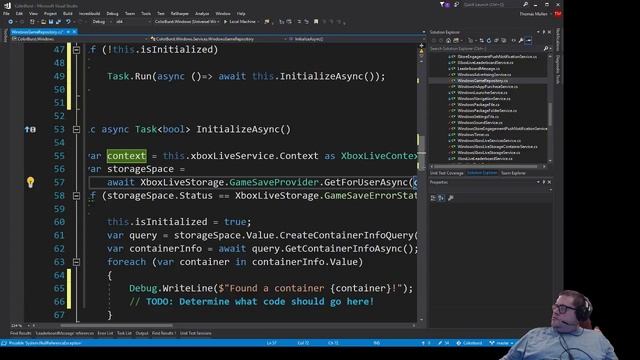640x360 pixels.
Task: Open the ReSharper menu
Action: [x=180, y=13]
